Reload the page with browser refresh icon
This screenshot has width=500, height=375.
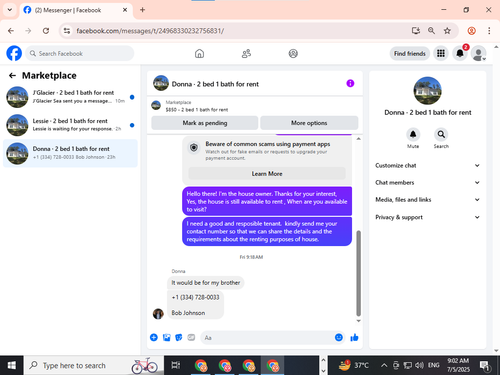(x=46, y=31)
